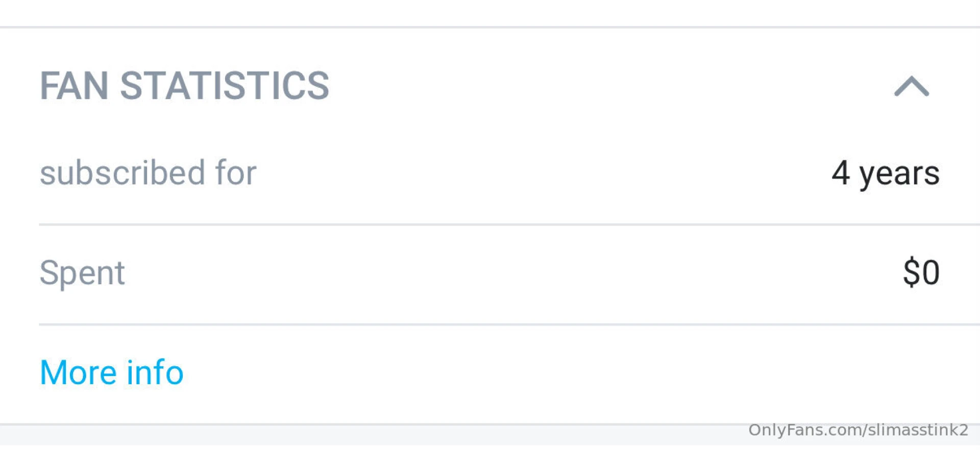Screen dimensions: 980x450
Task: Click the word "FAN" in the header
Action: (74, 86)
